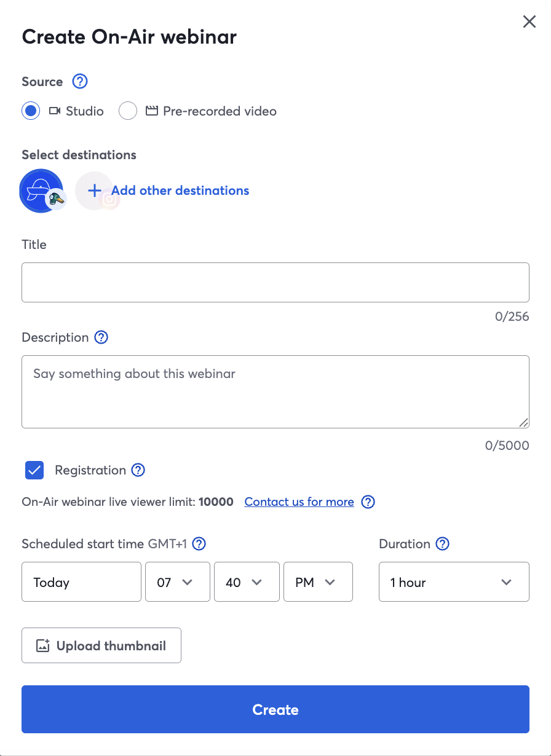Click the Registration help question mark

point(138,470)
